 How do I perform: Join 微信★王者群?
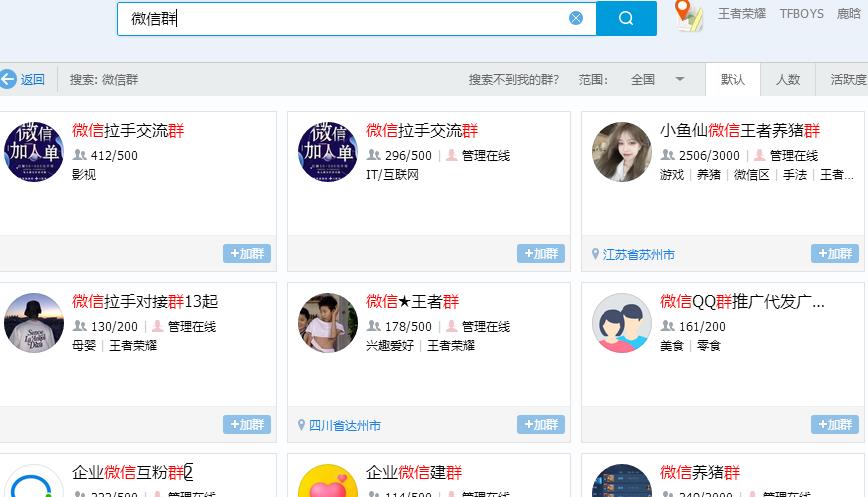pos(541,424)
